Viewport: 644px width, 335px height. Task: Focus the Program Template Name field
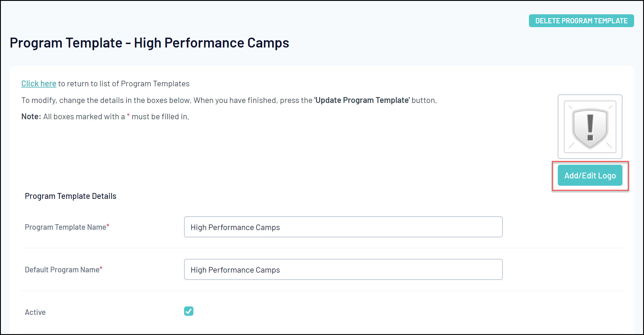(343, 227)
